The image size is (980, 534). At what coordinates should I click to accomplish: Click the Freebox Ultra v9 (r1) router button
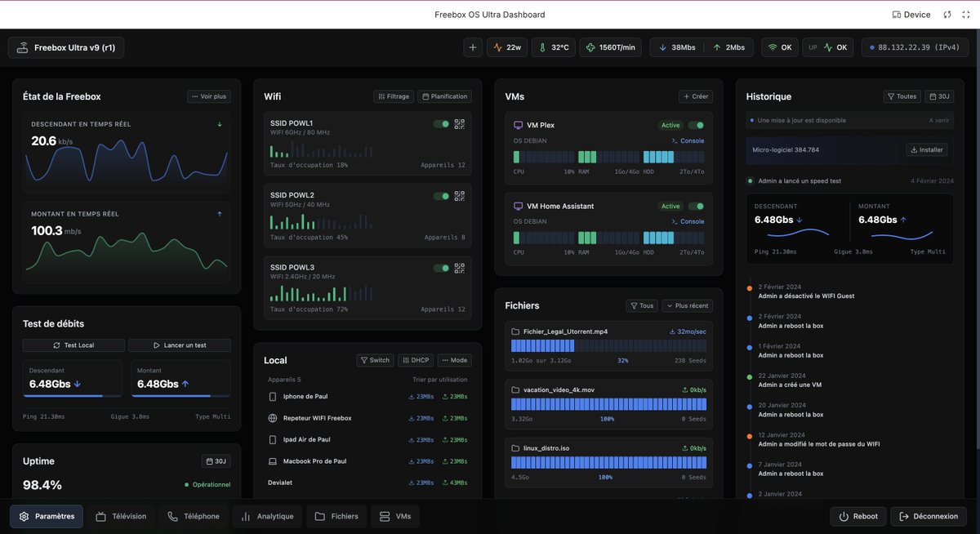click(66, 47)
